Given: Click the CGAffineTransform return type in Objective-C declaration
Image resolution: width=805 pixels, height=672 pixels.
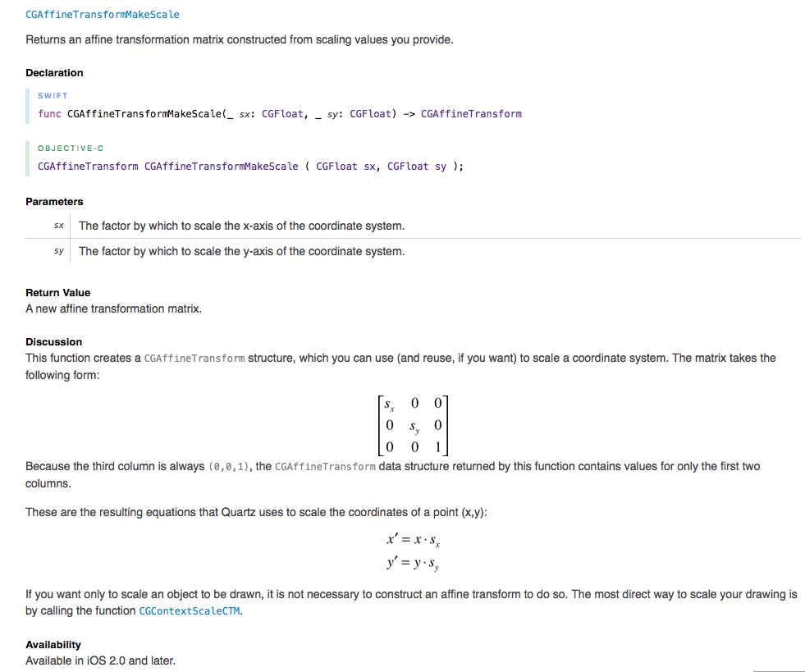Looking at the screenshot, I should (88, 167).
